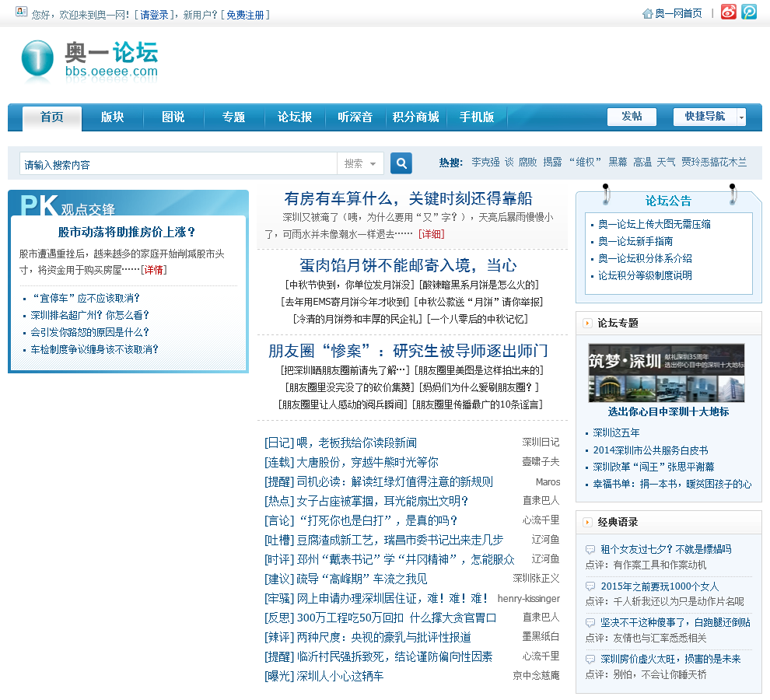Image resolution: width=770 pixels, height=700 pixels.
Task: Open post [牢骚]网上申请办理深圳居住证
Action: pyautogui.click(x=376, y=599)
